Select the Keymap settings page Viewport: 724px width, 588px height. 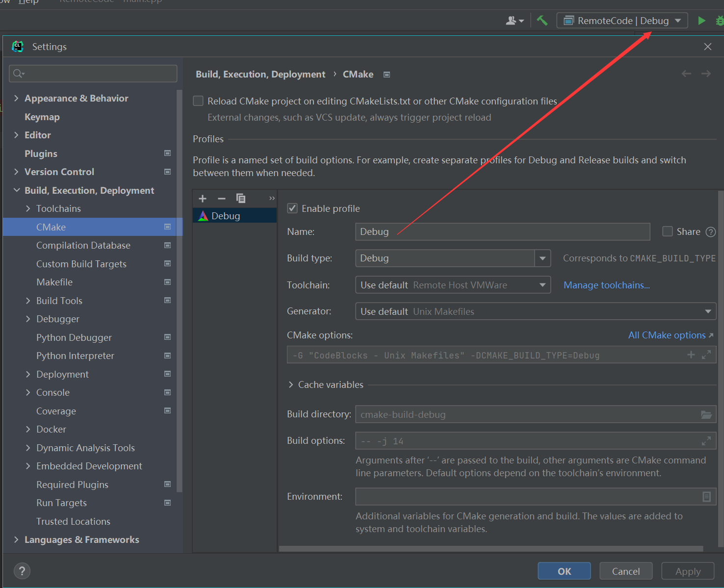[x=42, y=117]
